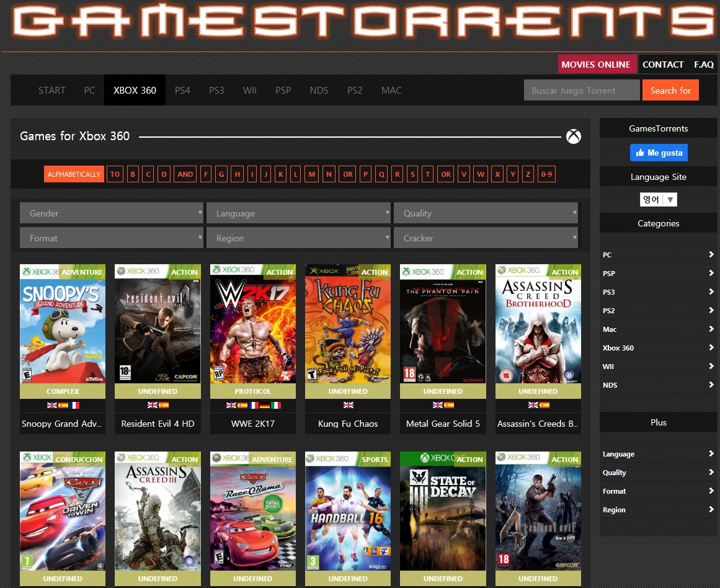Go to the START tab
Image resolution: width=720 pixels, height=588 pixels.
point(52,90)
